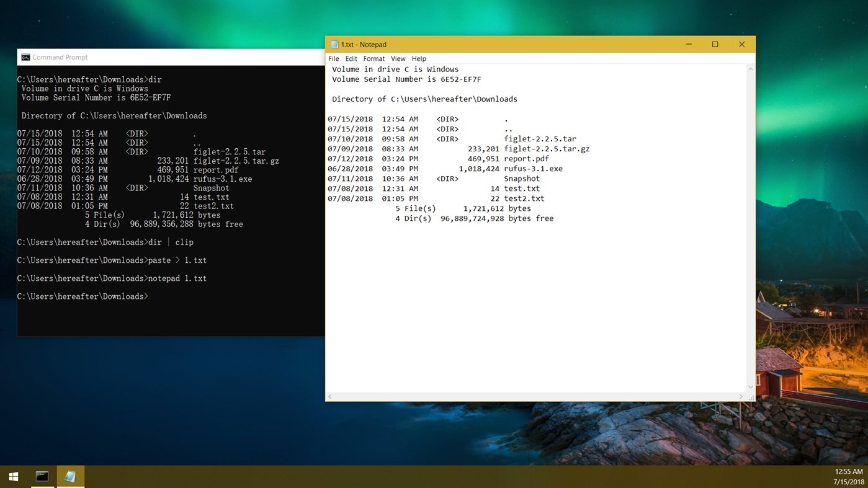Open the File menu in Notepad
The width and height of the screenshot is (868, 488).
tap(334, 58)
